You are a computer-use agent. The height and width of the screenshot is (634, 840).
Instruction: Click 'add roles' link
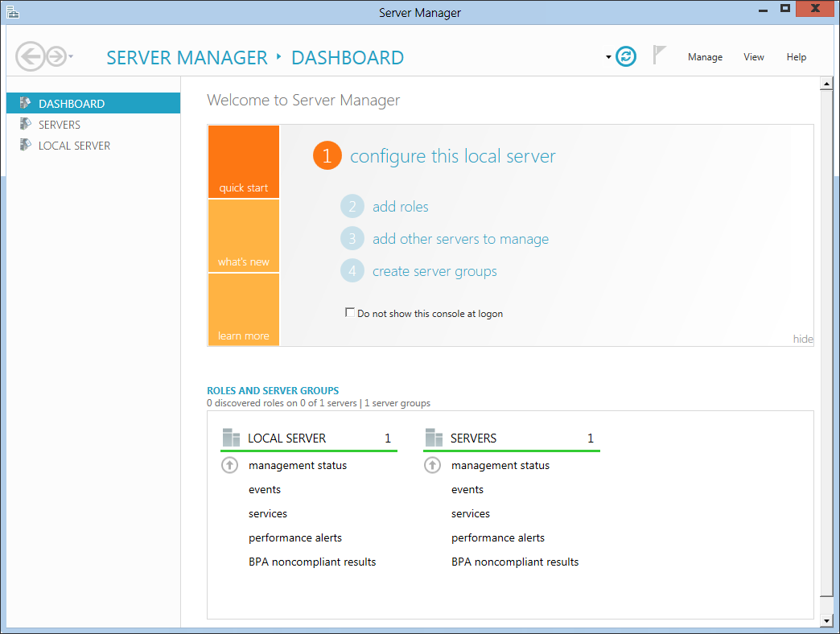(x=400, y=207)
